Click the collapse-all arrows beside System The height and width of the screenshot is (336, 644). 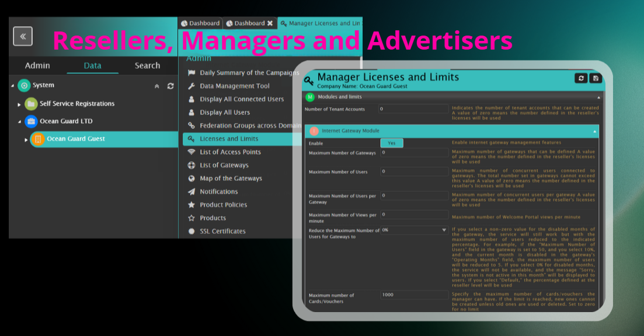[x=156, y=86]
